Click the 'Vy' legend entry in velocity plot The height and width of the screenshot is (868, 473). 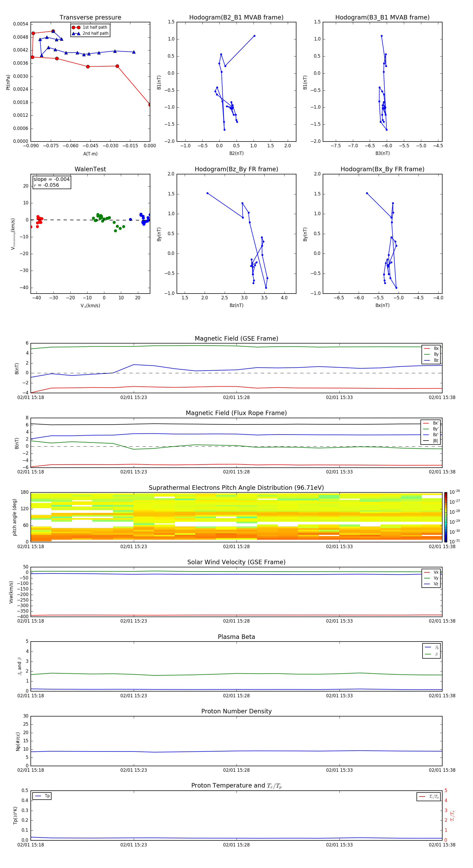click(431, 578)
